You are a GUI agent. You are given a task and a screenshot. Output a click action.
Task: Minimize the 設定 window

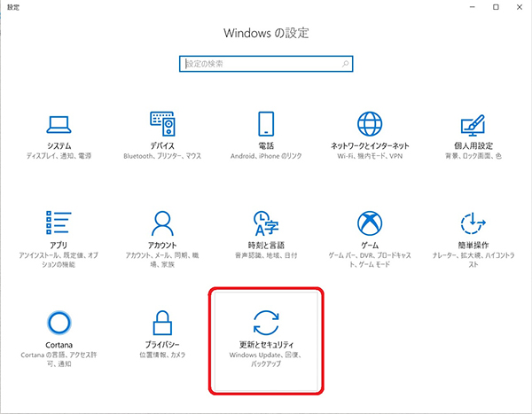click(x=473, y=7)
